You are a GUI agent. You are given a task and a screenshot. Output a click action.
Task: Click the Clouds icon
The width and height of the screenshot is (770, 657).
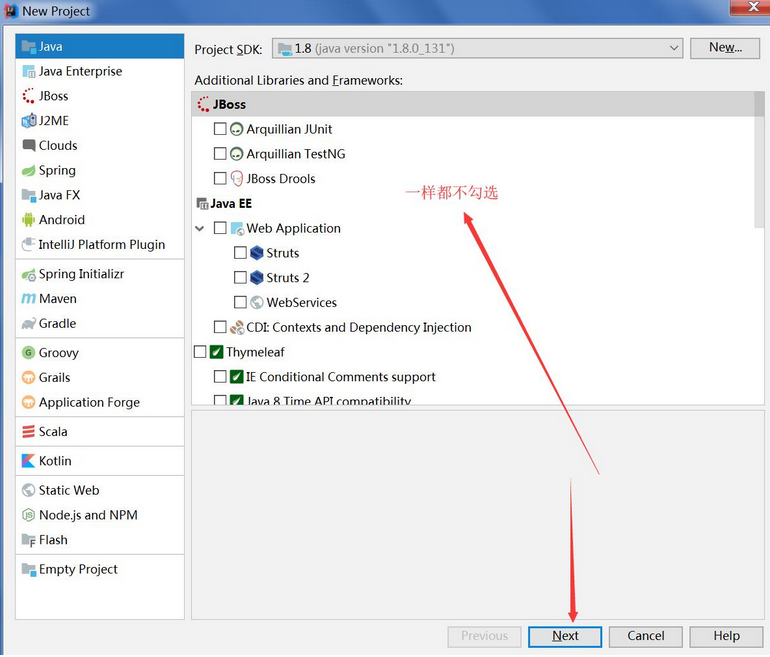(x=29, y=146)
